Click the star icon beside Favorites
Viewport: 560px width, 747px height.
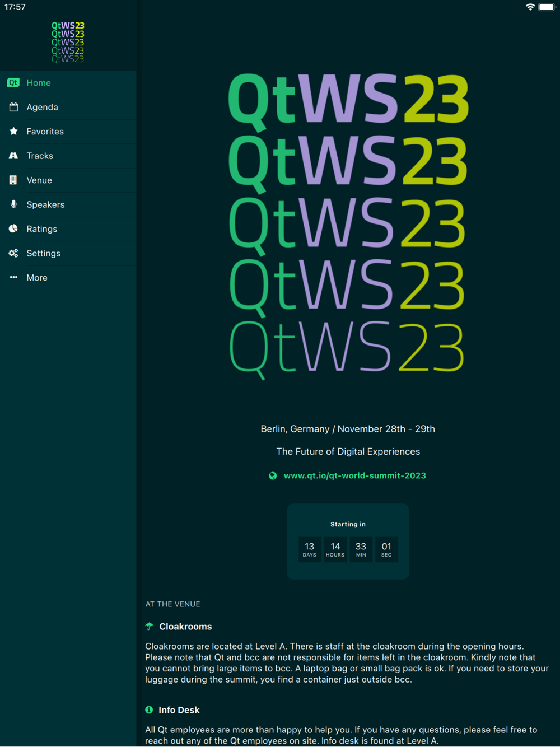[13, 131]
